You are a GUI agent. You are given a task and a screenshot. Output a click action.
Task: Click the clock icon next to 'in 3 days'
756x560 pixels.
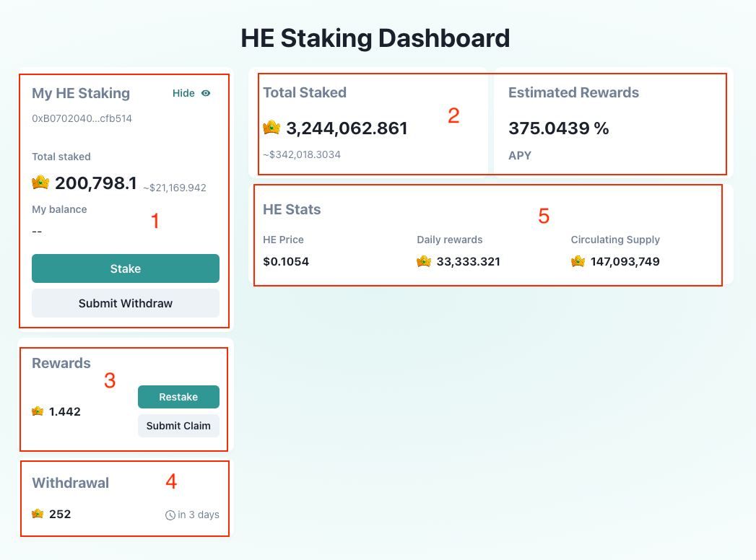pyautogui.click(x=170, y=515)
